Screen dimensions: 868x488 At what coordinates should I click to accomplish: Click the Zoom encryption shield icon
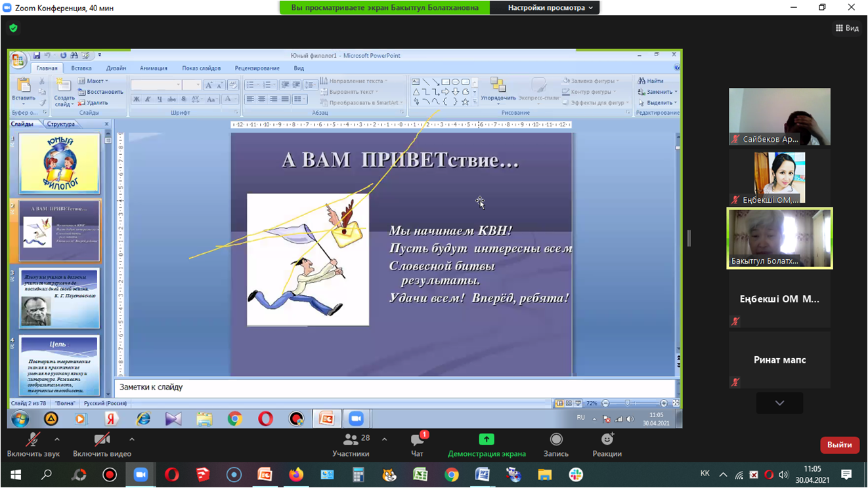pos(13,28)
